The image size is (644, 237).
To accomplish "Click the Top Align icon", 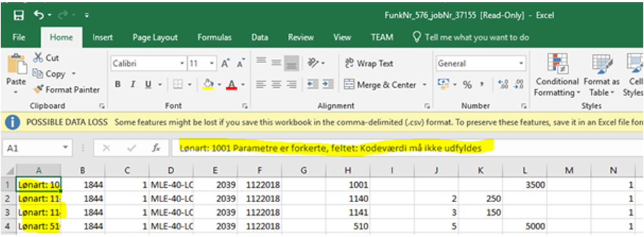I will 261,61.
